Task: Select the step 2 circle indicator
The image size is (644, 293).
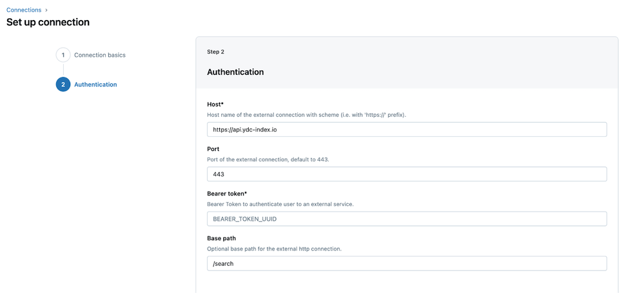Action: [x=63, y=85]
